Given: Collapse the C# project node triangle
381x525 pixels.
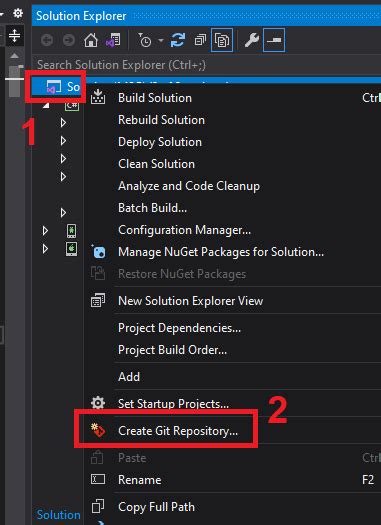Looking at the screenshot, I should click(x=47, y=105).
